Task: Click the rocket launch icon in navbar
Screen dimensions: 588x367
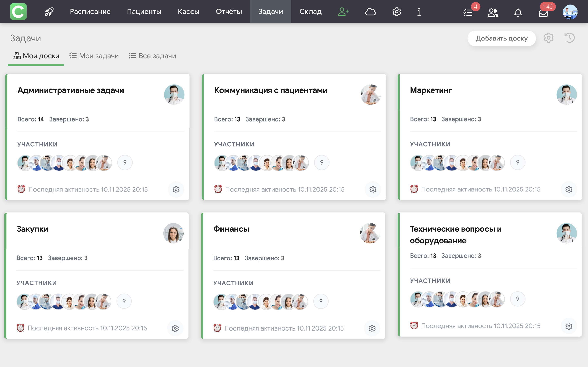Action: (x=49, y=12)
